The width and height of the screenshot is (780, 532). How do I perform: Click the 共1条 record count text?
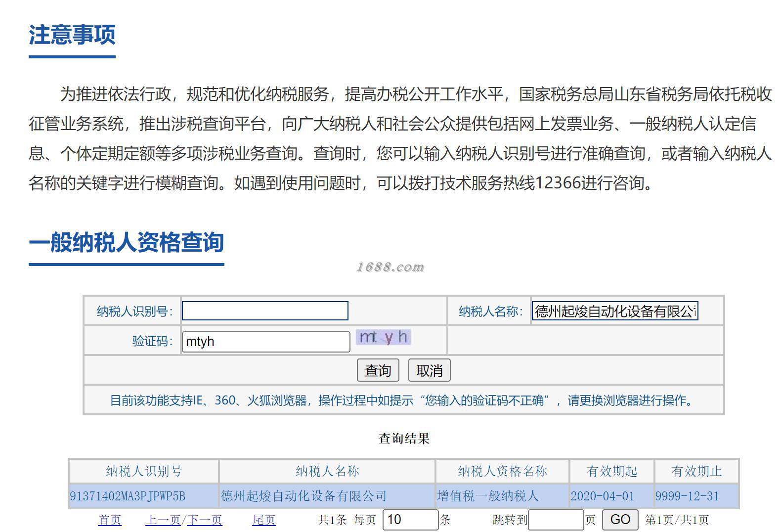[333, 520]
